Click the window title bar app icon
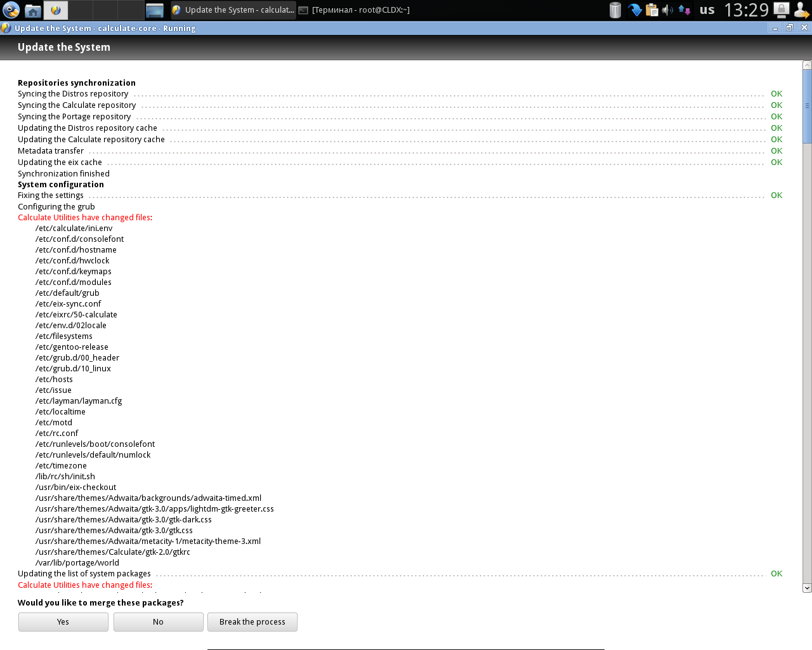The width and height of the screenshot is (812, 650). (x=6, y=28)
